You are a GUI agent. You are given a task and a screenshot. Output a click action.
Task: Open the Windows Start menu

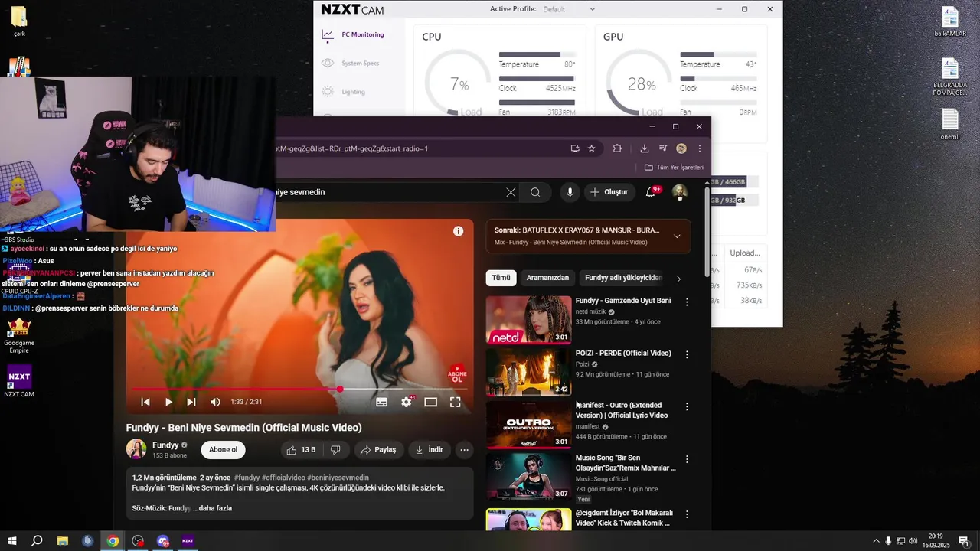pos(12,541)
